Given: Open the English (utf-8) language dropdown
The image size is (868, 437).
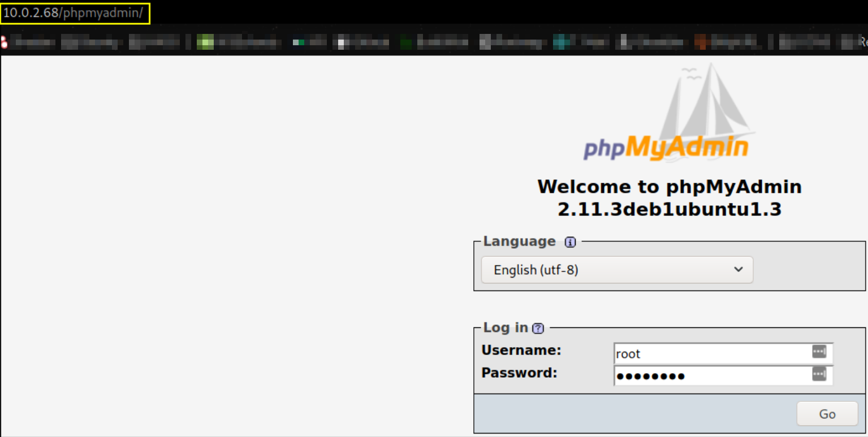Looking at the screenshot, I should pos(617,270).
